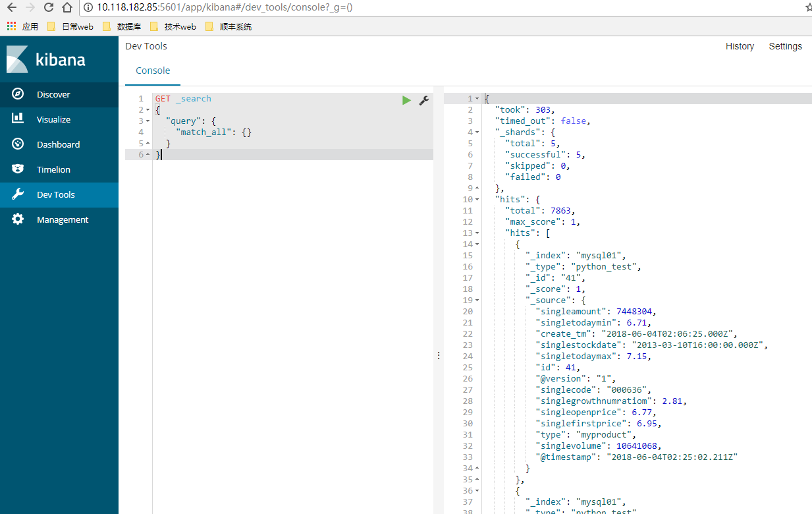
Task: Click "create_tm" timestamp line
Action: (637, 333)
